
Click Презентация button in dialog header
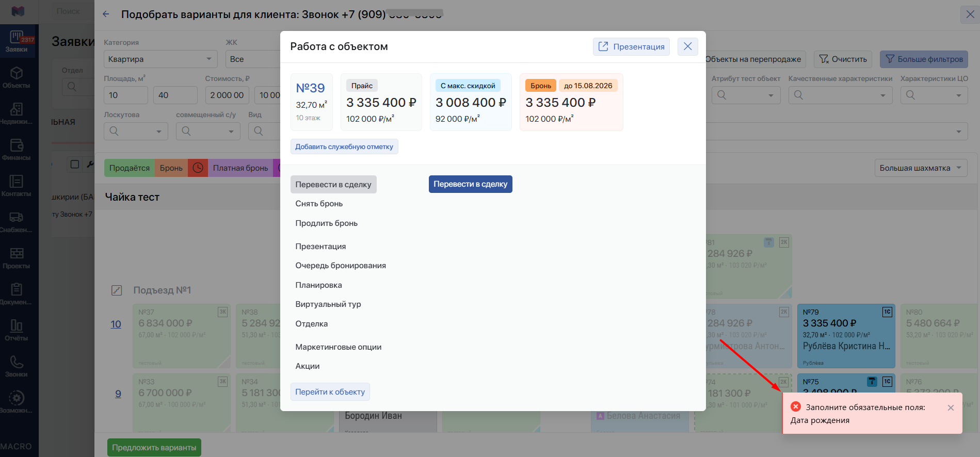(x=631, y=46)
